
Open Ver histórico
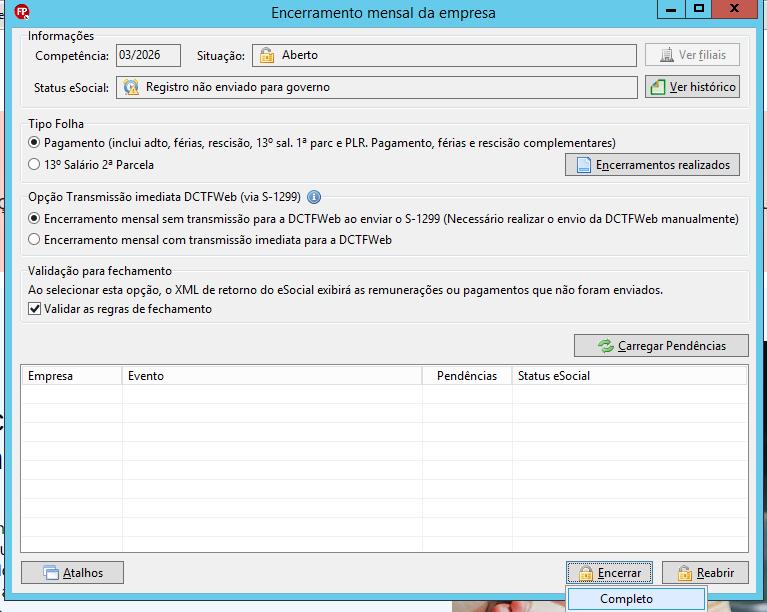pos(692,87)
